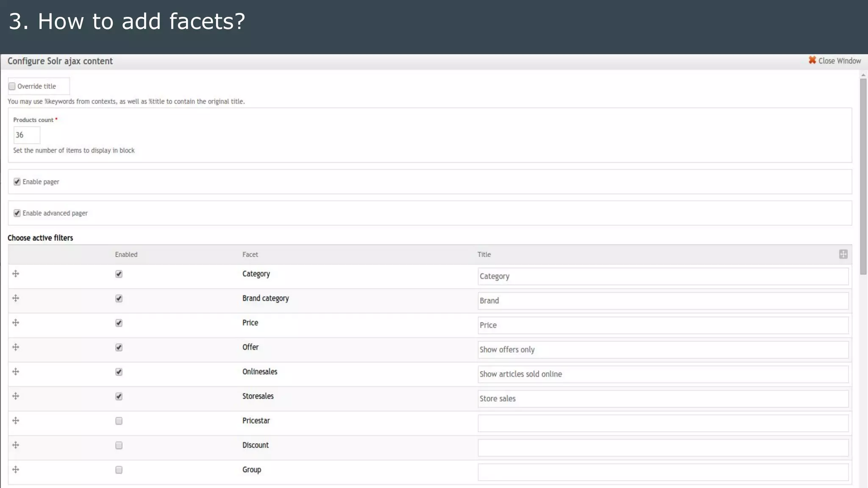Click drag handle for Category row
The image size is (868, 488).
16,274
